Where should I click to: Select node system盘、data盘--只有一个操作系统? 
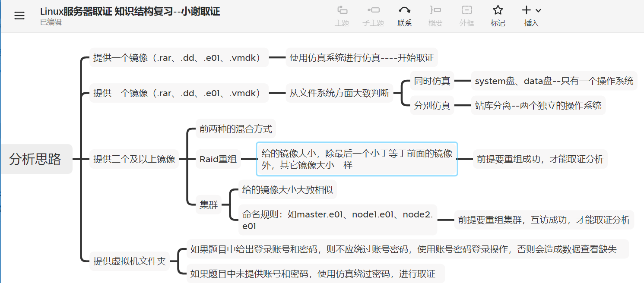[x=554, y=81]
